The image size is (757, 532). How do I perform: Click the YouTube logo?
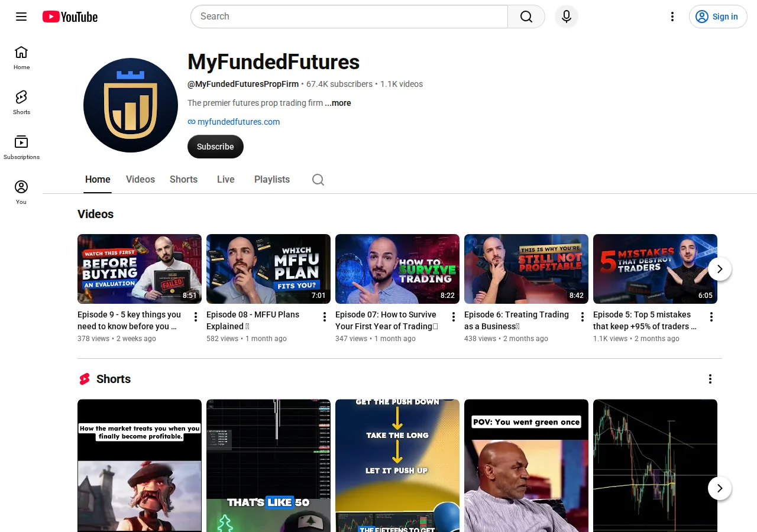tap(70, 17)
